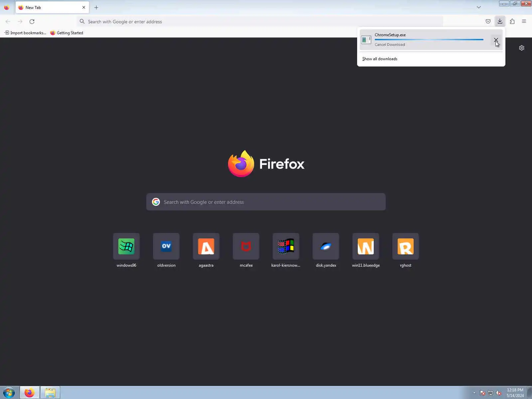Click ChromeSetup.exe download file icon
This screenshot has height=399, width=532.
click(366, 40)
